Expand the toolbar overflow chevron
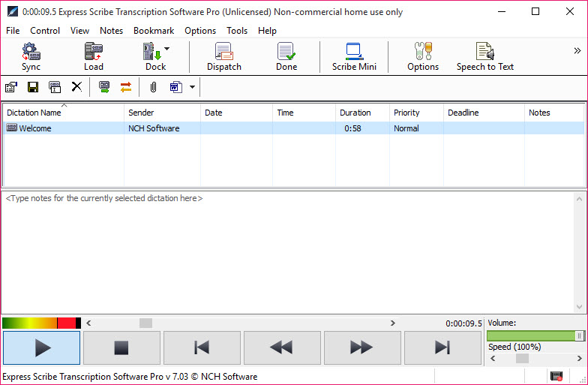 point(577,51)
